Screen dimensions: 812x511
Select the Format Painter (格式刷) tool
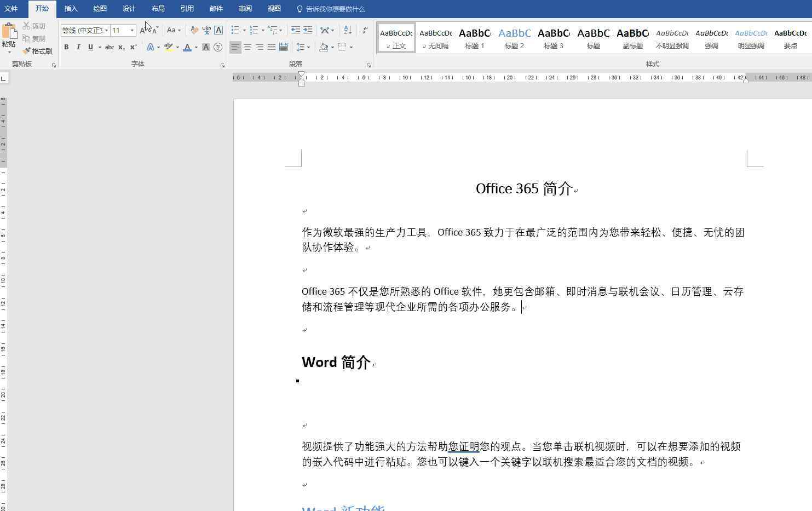pyautogui.click(x=37, y=51)
